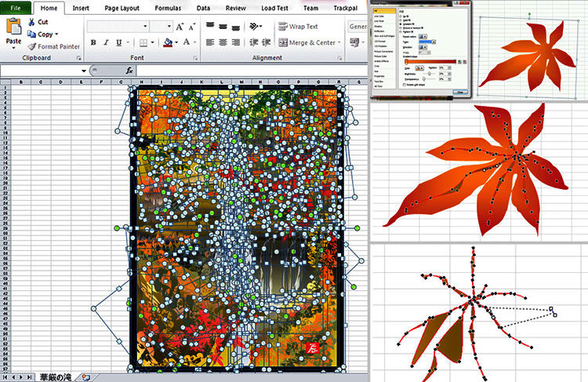
Task: Click the Increase Font Size icon
Action: [x=180, y=26]
